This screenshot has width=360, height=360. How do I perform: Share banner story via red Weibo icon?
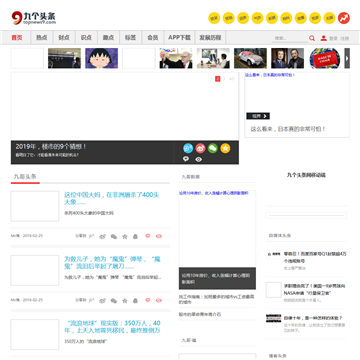coord(200,148)
